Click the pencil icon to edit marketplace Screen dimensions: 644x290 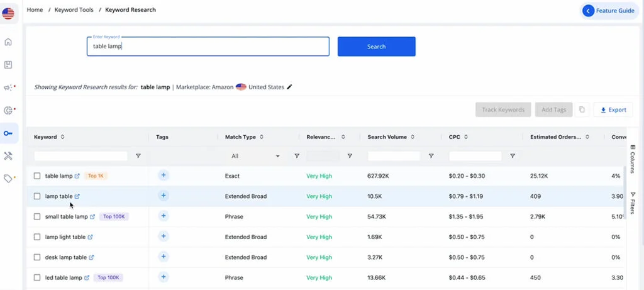point(289,87)
